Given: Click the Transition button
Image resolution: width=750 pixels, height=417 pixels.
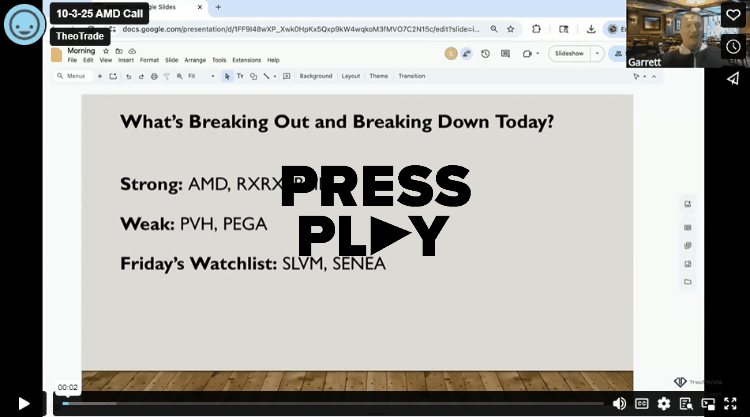Looking at the screenshot, I should coord(412,76).
